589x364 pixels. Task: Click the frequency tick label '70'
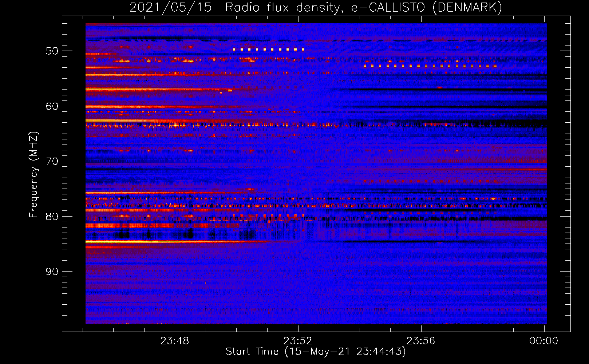pos(52,161)
